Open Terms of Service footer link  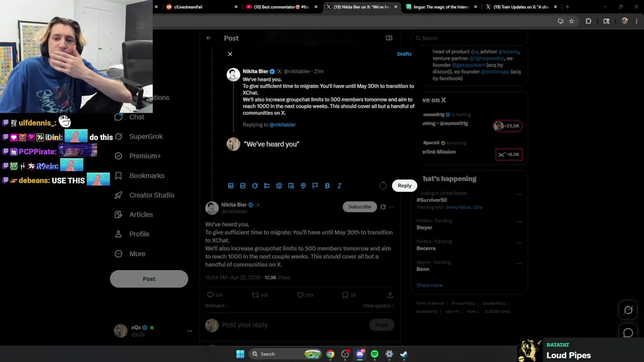pyautogui.click(x=430, y=304)
